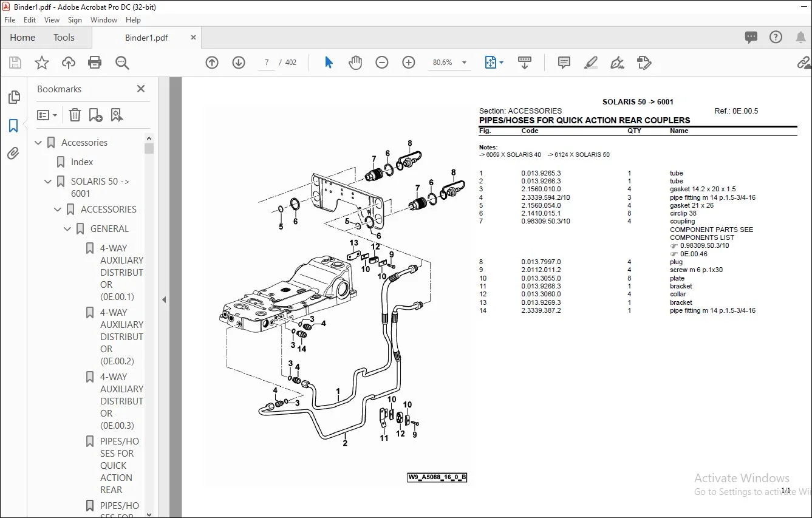Add a sticky note comment

tap(564, 63)
